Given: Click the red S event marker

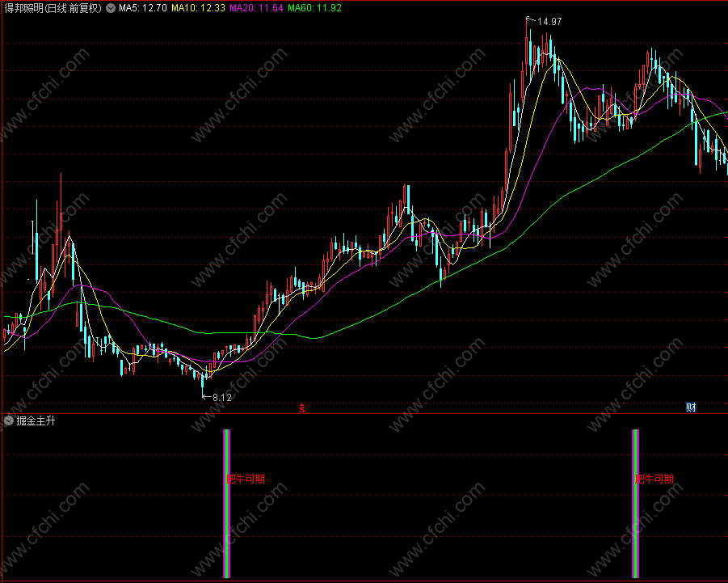Looking at the screenshot, I should tap(302, 408).
